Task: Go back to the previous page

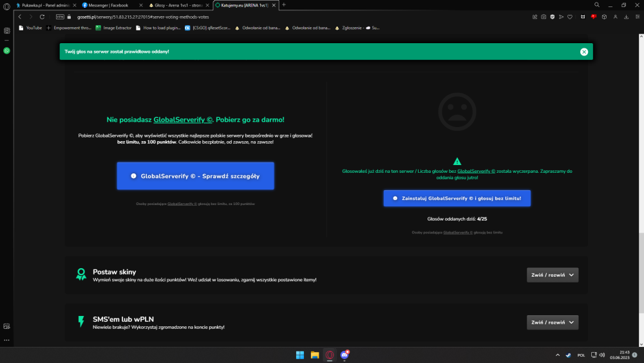Action: [20, 17]
